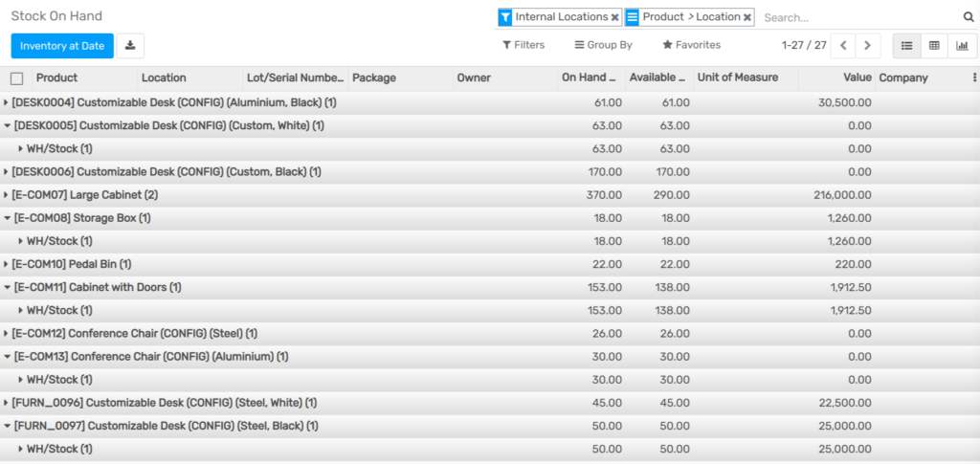The height and width of the screenshot is (464, 980).
Task: Click the Inventory at Date button
Action: [62, 46]
